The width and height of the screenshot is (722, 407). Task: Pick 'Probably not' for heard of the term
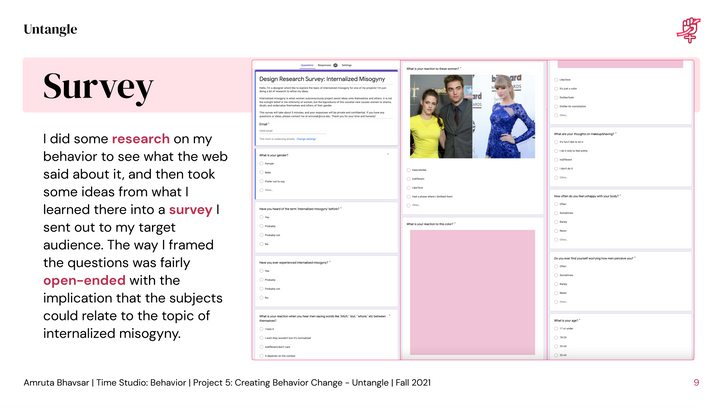click(x=269, y=235)
